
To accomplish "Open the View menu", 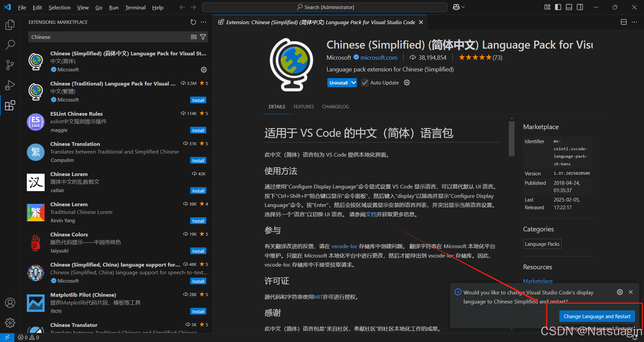I will click(83, 7).
